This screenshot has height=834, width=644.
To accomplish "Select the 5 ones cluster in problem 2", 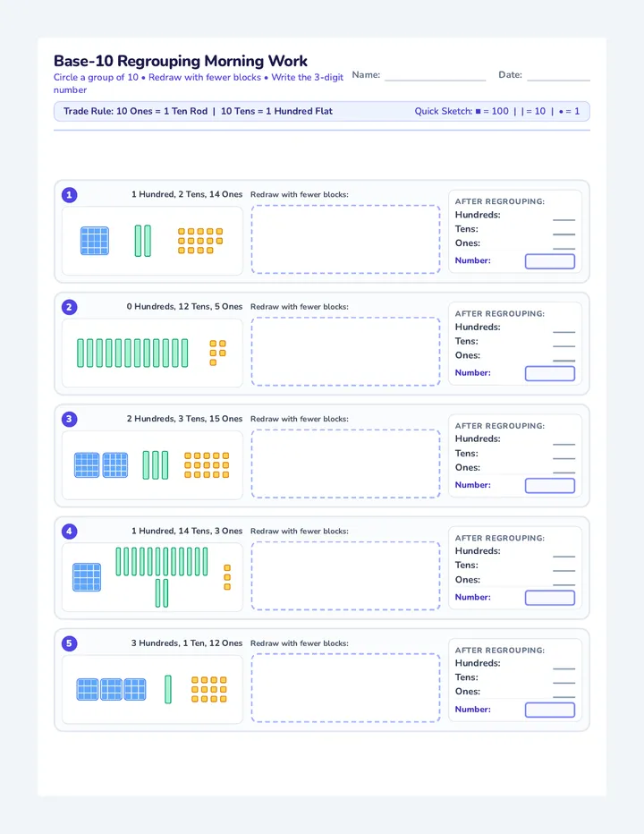I will [x=217, y=353].
